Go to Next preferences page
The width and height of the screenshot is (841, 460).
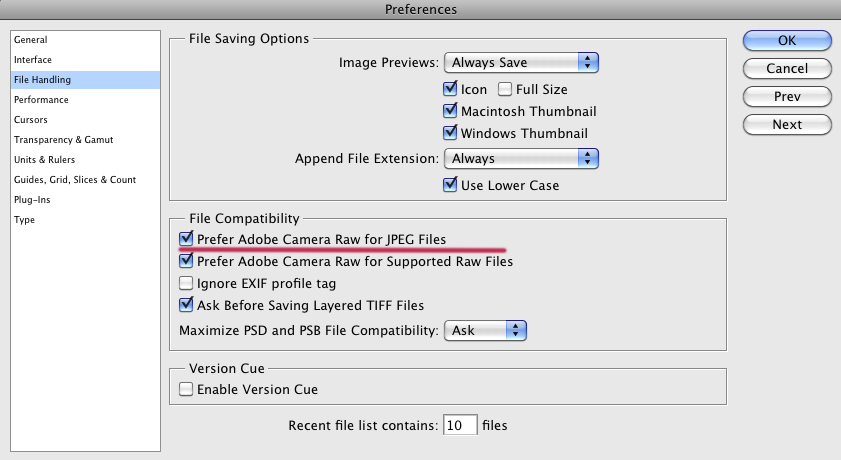(x=787, y=124)
